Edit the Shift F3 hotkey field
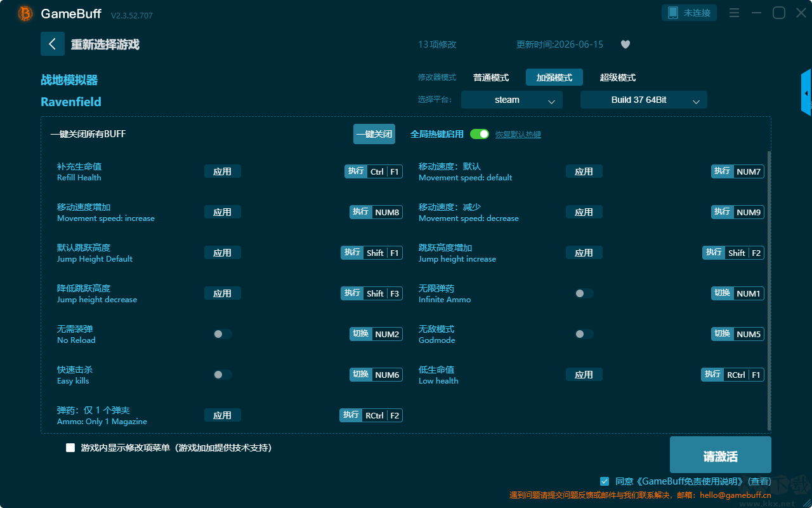812x508 pixels. (x=372, y=293)
